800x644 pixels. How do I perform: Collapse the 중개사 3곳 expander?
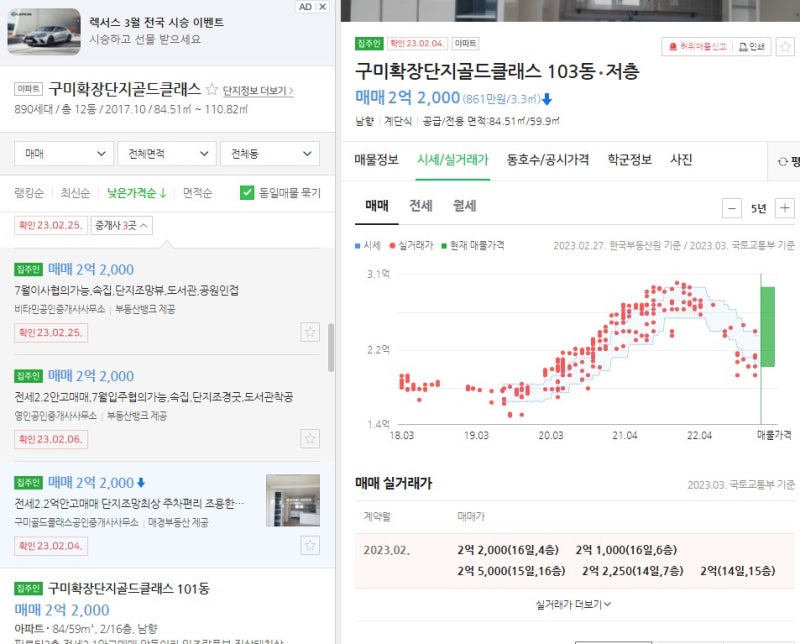(121, 226)
